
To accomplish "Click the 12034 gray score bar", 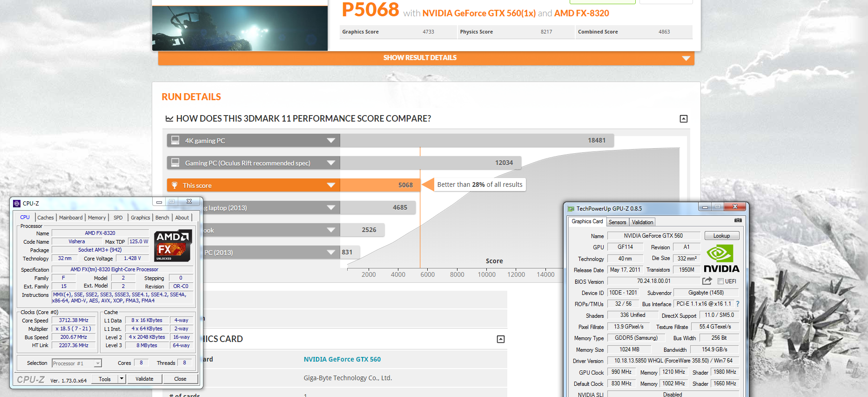I will (431, 163).
